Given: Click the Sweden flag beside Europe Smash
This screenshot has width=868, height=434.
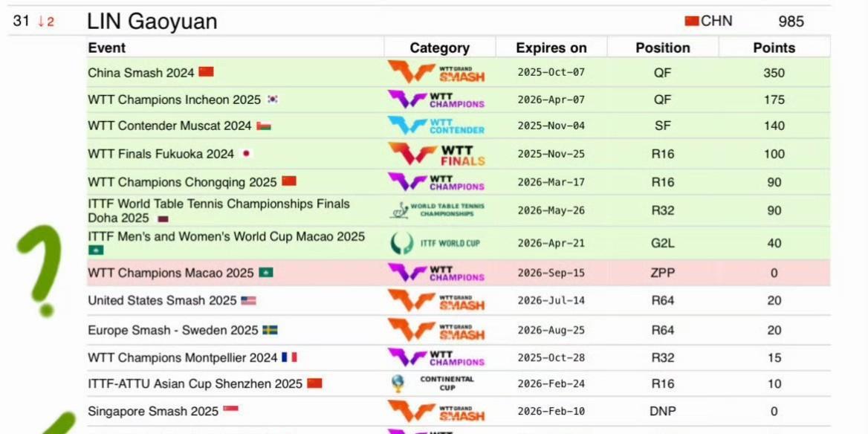Looking at the screenshot, I should coord(270,330).
